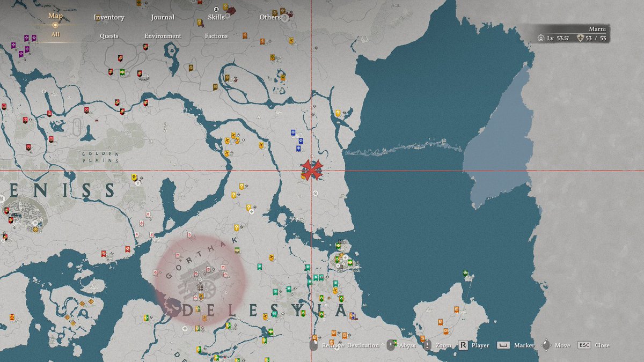Screen dimensions: 644x362
Task: Click ESC Close to exit map
Action: [x=594, y=345]
